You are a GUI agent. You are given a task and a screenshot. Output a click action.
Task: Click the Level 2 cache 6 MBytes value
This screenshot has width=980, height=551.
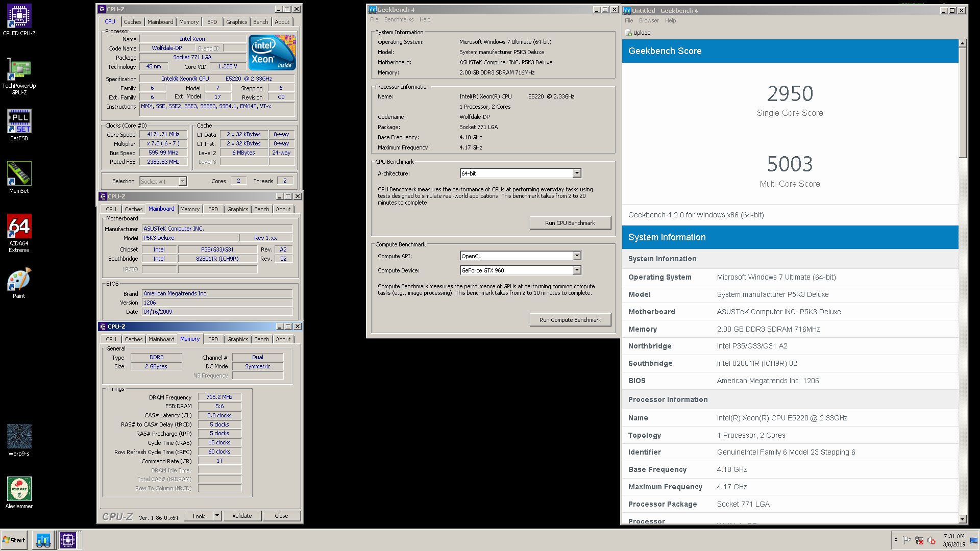[x=243, y=153]
